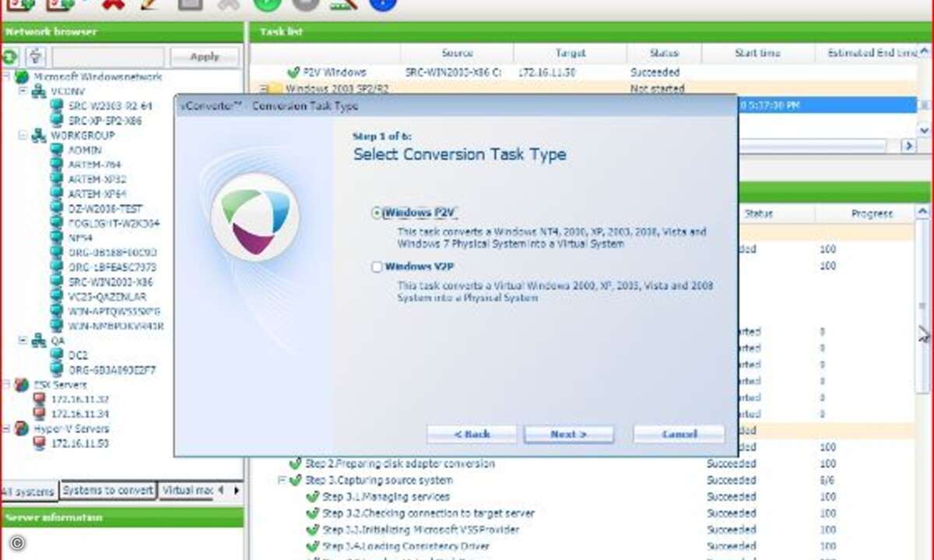Screen dimensions: 934x560
Task: Collapse Windows 2003 SP2/R2 task group
Action: pos(263,89)
